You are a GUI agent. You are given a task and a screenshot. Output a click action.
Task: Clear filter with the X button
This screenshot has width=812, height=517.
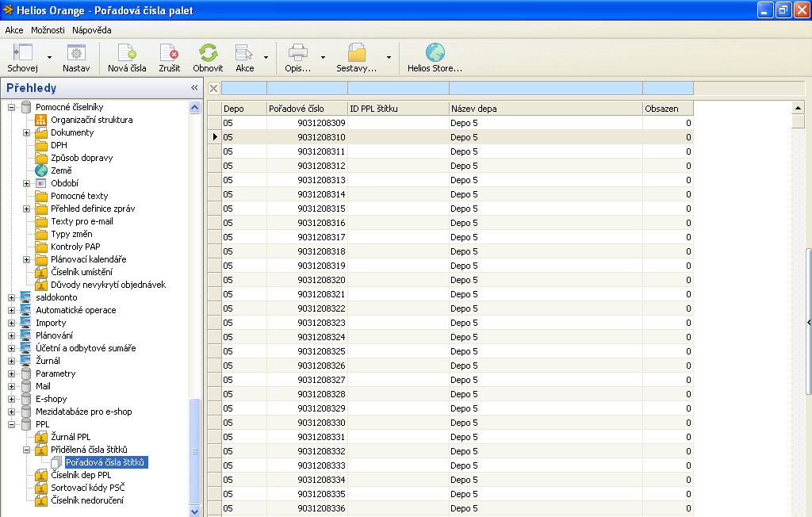point(213,88)
